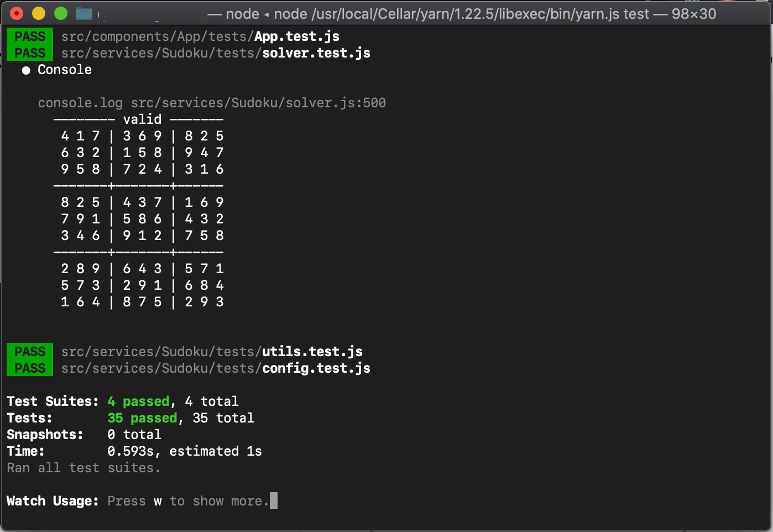Image resolution: width=773 pixels, height=532 pixels.
Task: Click the solver.test.js file name
Action: pyautogui.click(x=316, y=53)
